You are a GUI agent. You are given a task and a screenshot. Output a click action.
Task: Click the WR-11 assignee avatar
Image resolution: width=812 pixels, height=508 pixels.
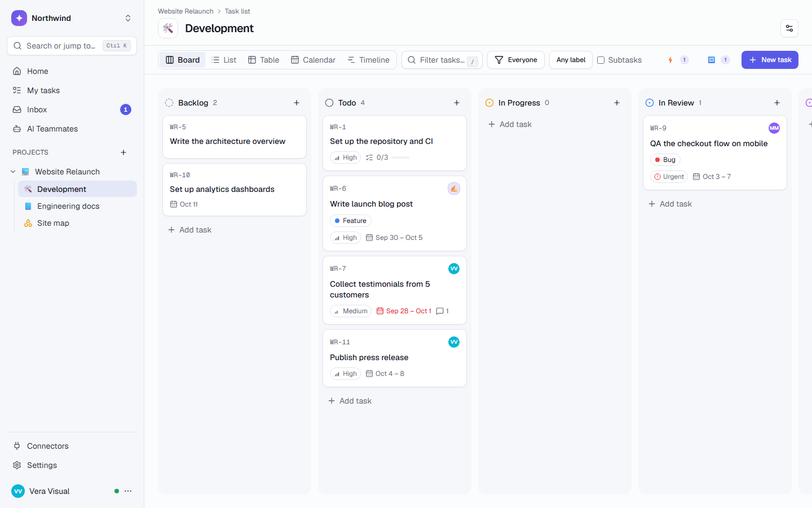click(x=454, y=342)
